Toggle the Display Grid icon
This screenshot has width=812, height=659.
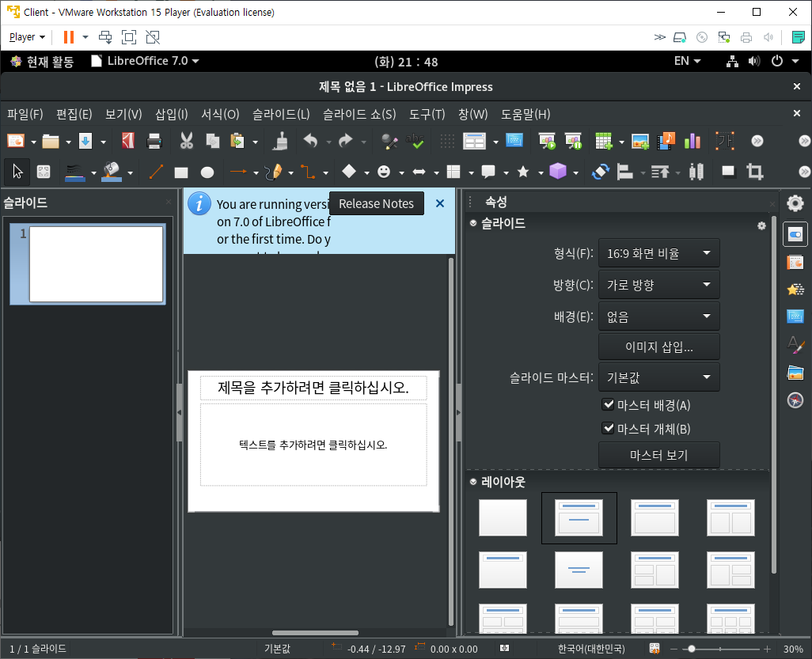coord(447,141)
